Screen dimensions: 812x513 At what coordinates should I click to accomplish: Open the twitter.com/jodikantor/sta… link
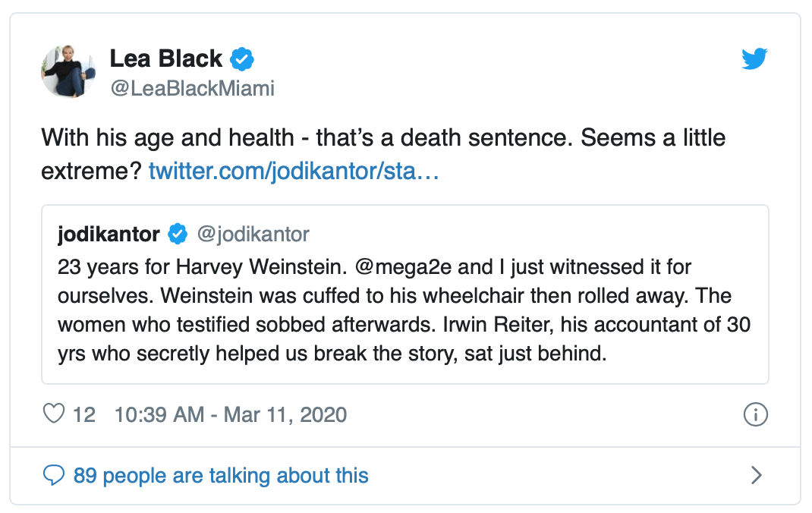pyautogui.click(x=294, y=171)
